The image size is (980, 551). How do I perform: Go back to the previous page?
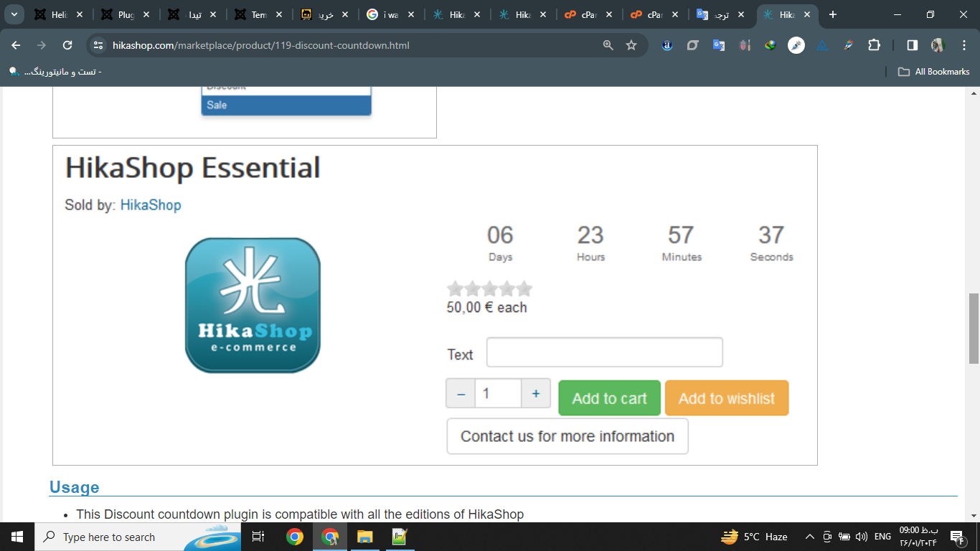tap(16, 45)
